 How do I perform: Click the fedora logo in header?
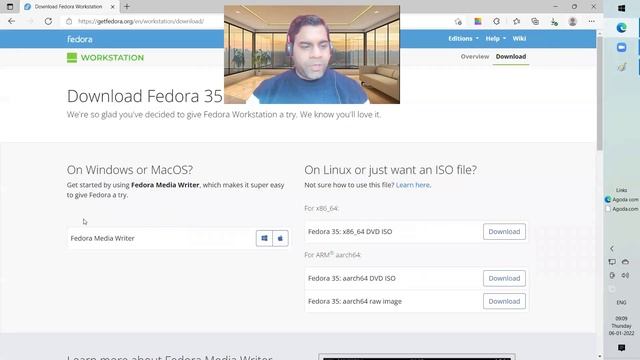[x=80, y=39]
